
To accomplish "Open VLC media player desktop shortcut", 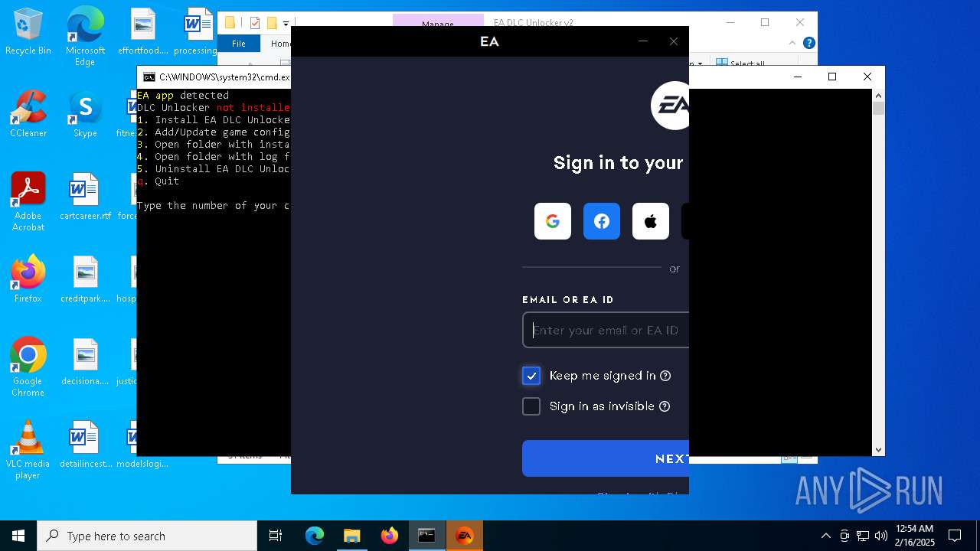I will (28, 450).
